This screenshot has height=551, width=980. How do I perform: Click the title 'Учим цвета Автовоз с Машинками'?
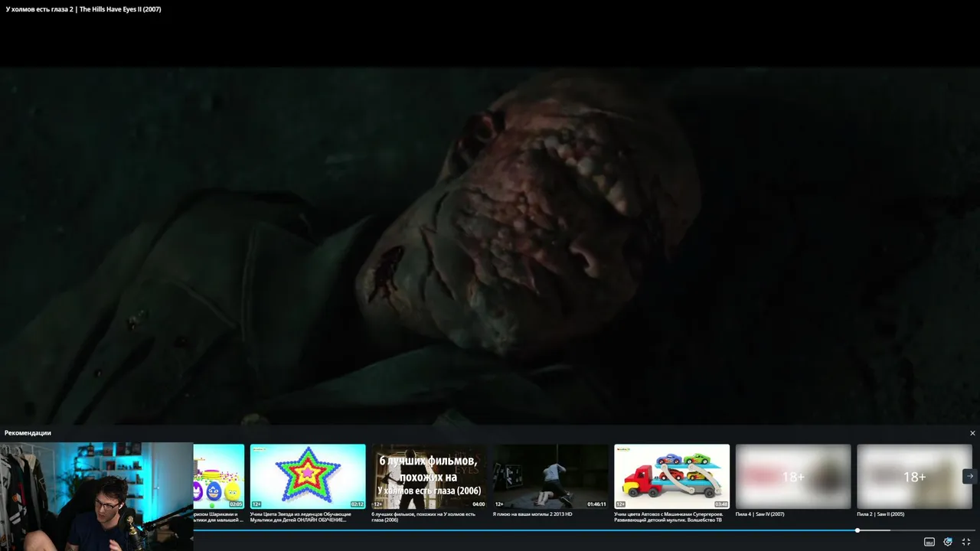[668, 517]
